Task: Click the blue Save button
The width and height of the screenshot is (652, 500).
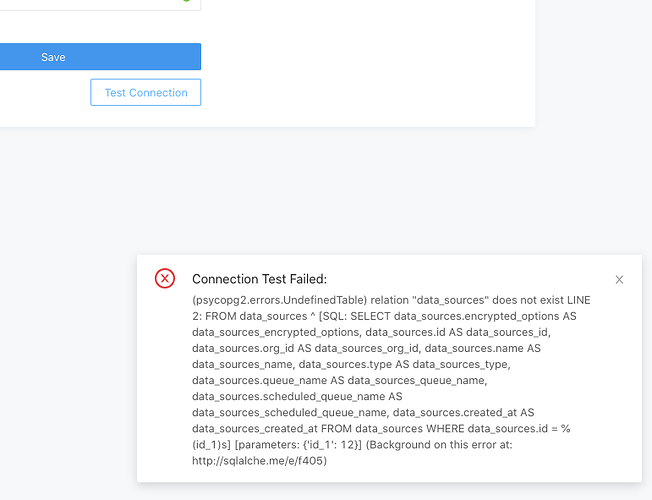Action: pos(100,57)
